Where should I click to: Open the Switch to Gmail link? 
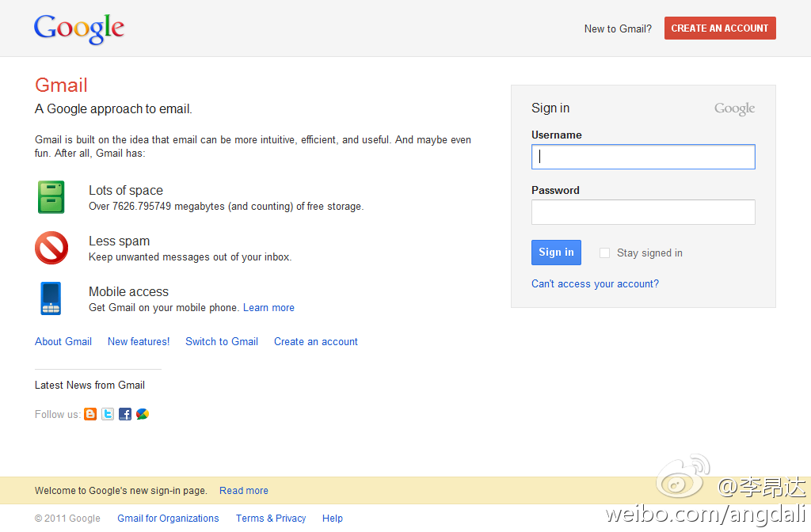pos(222,342)
